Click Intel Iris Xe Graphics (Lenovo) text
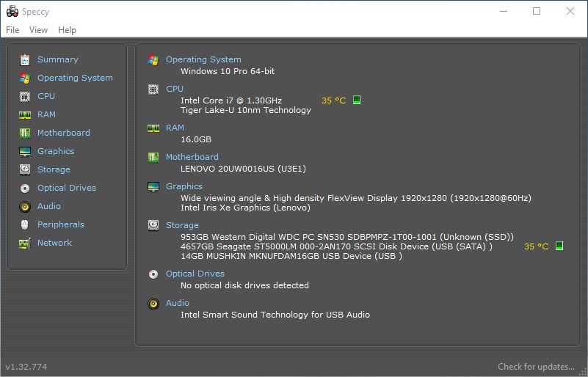588x377 pixels. point(246,208)
